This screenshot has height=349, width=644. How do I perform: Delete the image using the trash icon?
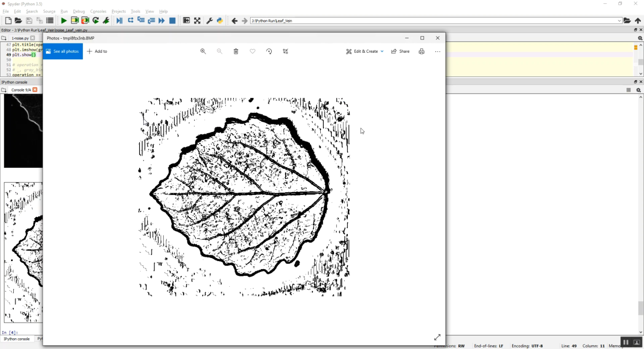coord(236,51)
